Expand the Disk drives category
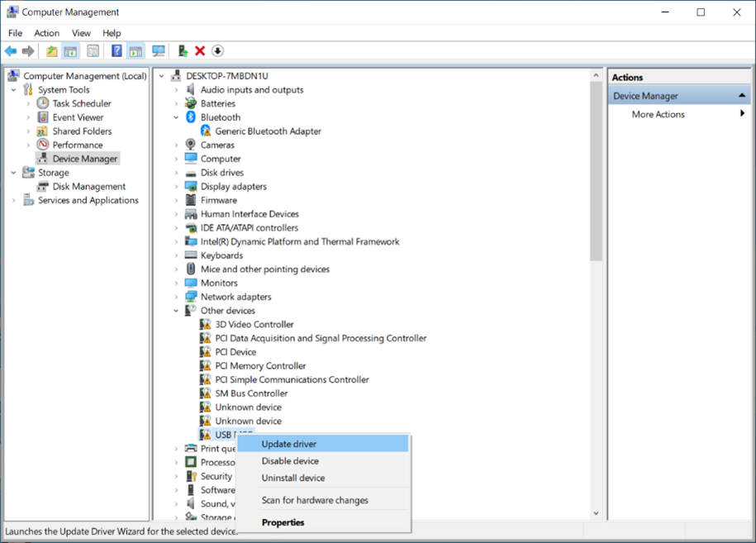 176,173
